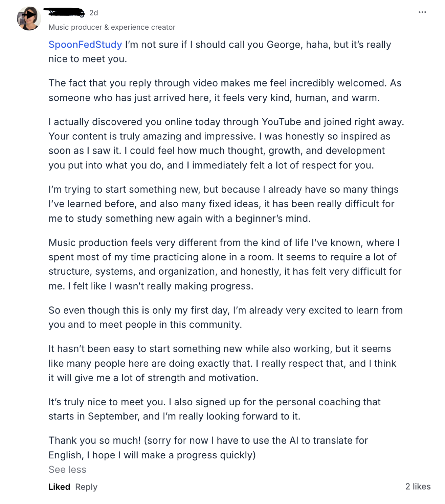The height and width of the screenshot is (504, 445).
Task: Click the Music producer & experience creator headline
Action: click(x=112, y=27)
